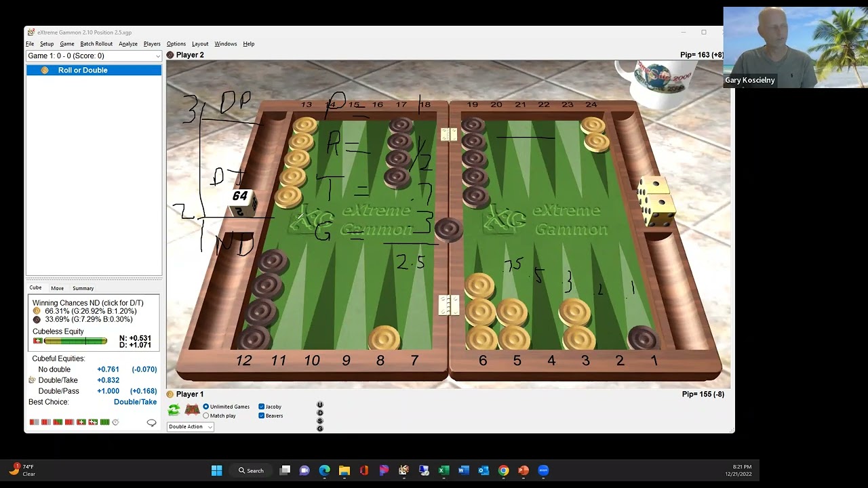This screenshot has width=868, height=488.
Task: Click the red-green icon beside the Cubeless Equity bar
Action: (x=37, y=341)
